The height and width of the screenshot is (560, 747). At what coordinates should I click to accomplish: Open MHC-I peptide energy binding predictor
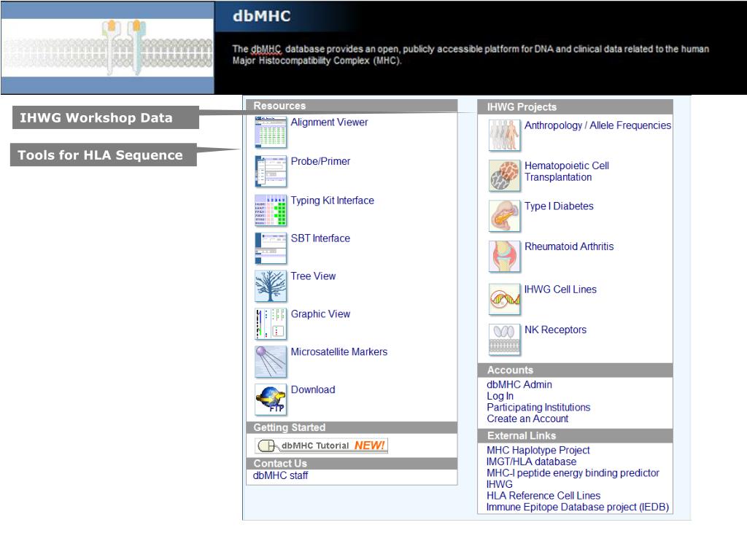(573, 472)
